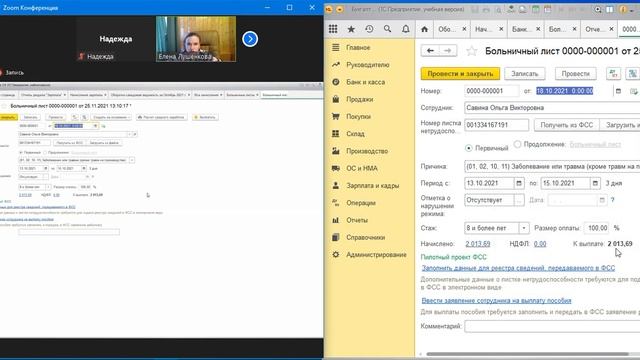This screenshot has width=640, height=360.
Task: Open the calculator icon in the 1C title bar
Action: tap(535, 9)
